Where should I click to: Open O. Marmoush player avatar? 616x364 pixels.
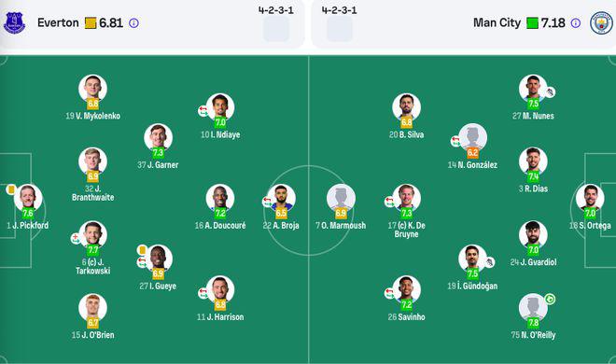click(x=341, y=198)
